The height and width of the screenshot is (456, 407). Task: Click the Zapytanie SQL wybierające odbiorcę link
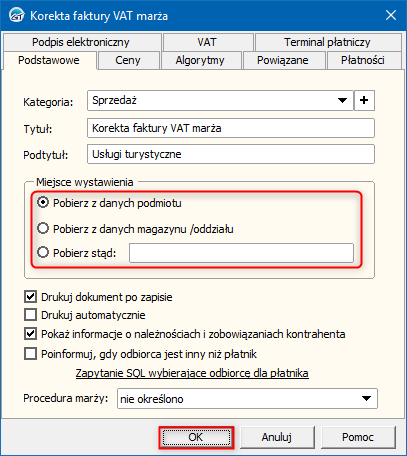(192, 373)
